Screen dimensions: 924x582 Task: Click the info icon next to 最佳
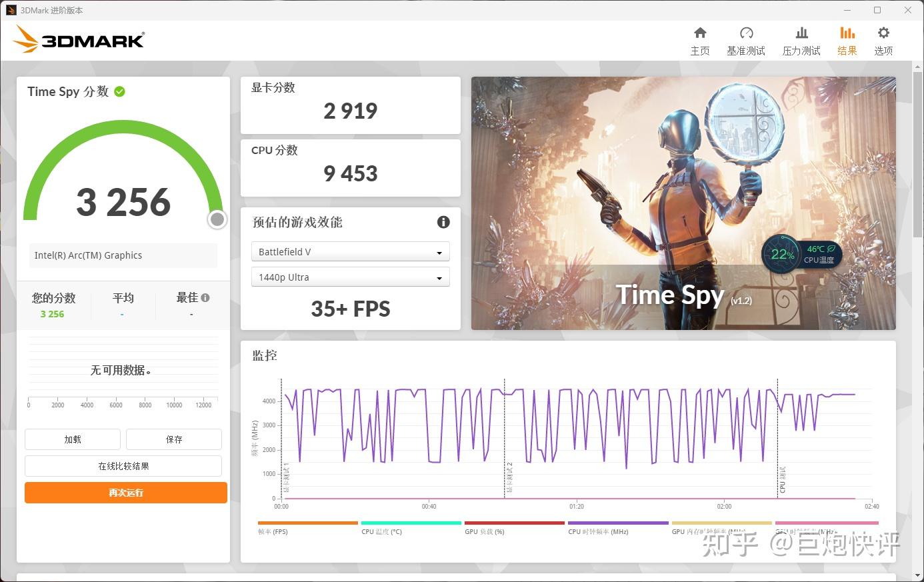(x=205, y=298)
